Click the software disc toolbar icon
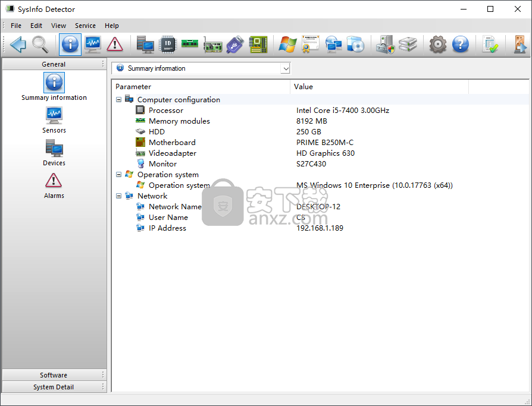The height and width of the screenshot is (406, 532). coord(356,45)
